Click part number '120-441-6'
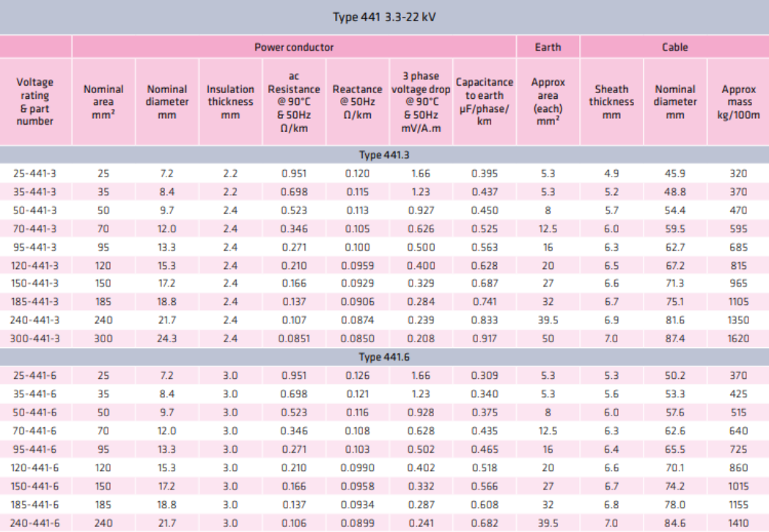 tap(34, 468)
